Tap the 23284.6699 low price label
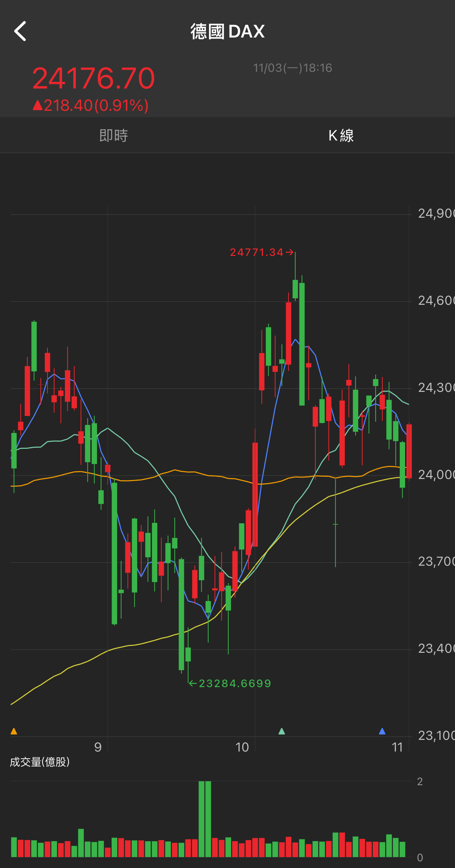 pos(235,683)
